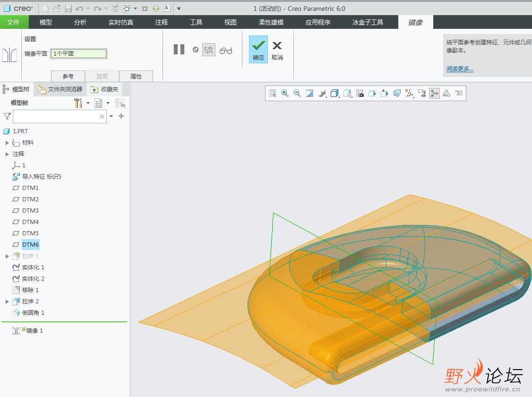Click the Undo arrow icon
The height and width of the screenshot is (397, 532).
(x=79, y=9)
